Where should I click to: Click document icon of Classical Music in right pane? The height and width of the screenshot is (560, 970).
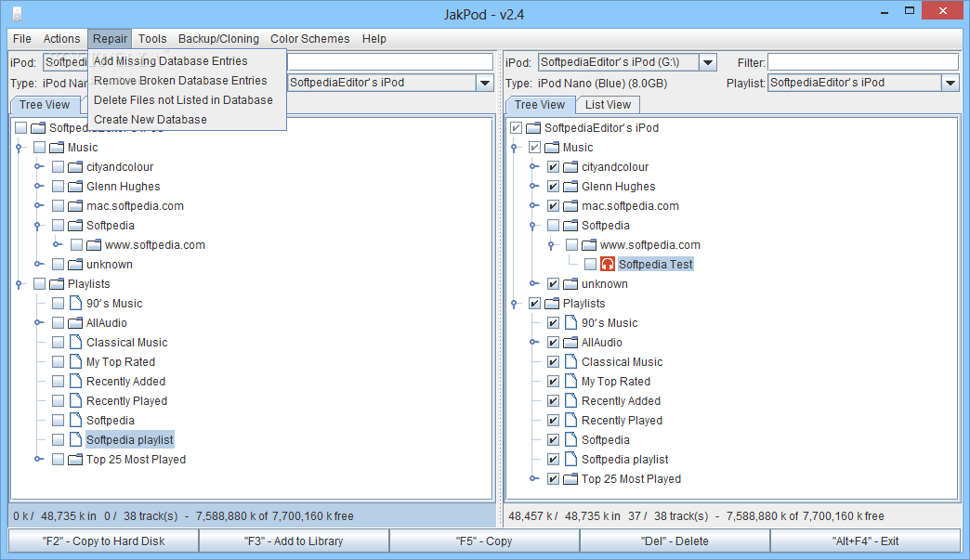[x=570, y=362]
